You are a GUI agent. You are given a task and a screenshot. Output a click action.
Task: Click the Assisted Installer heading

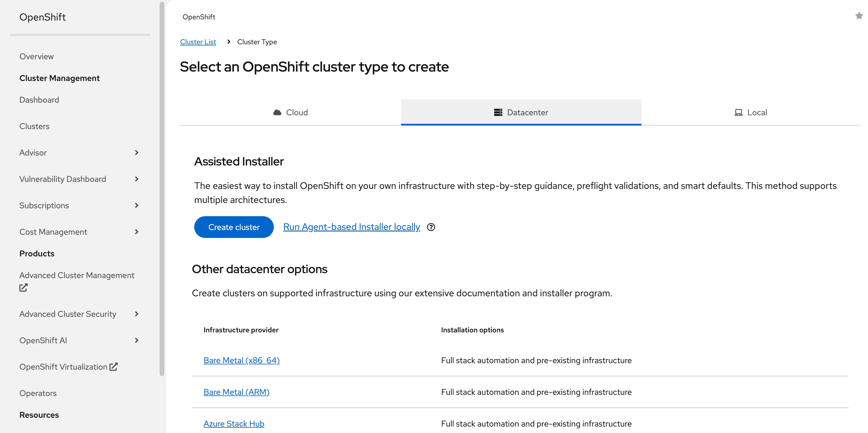click(239, 161)
